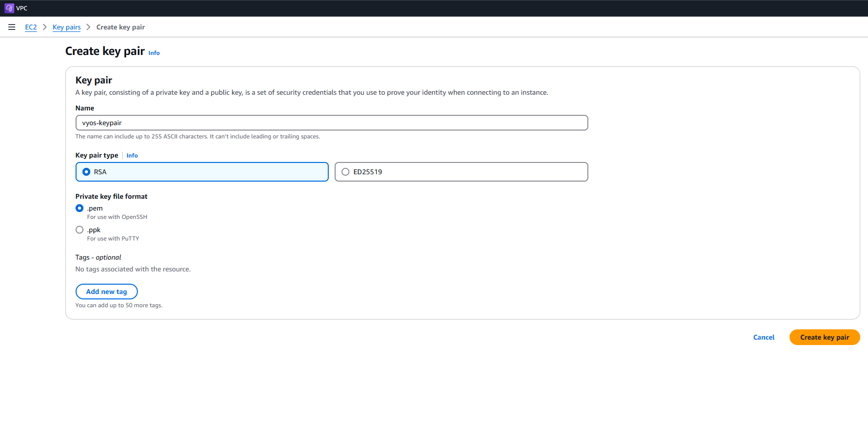Click the chevron after Key pairs breadcrumb
The width and height of the screenshot is (868, 427).
(x=88, y=27)
